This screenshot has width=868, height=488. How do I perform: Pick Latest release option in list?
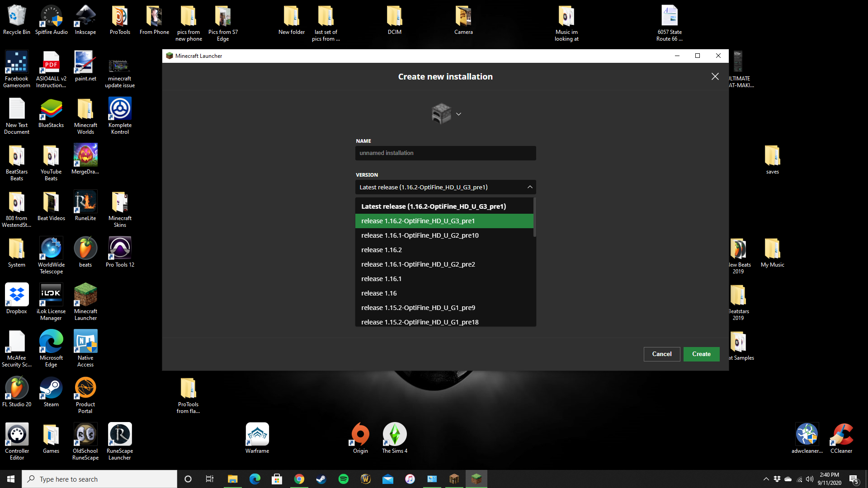(x=433, y=206)
